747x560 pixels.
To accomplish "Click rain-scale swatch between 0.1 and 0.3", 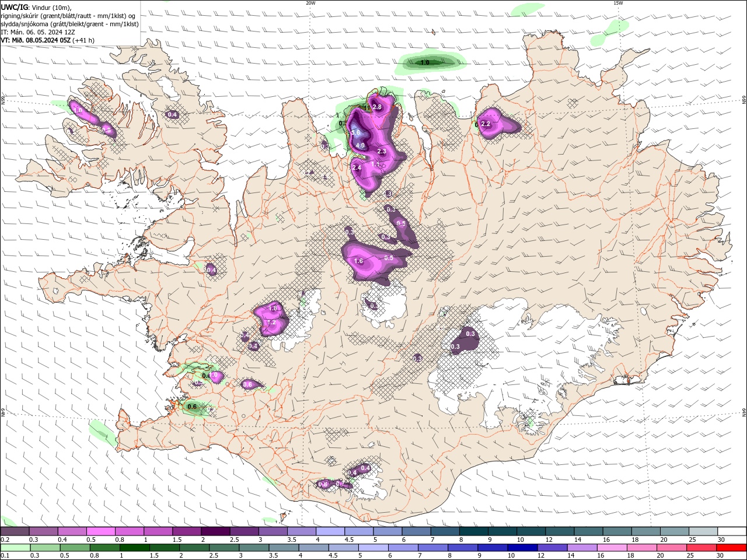I will pyautogui.click(x=14, y=548).
